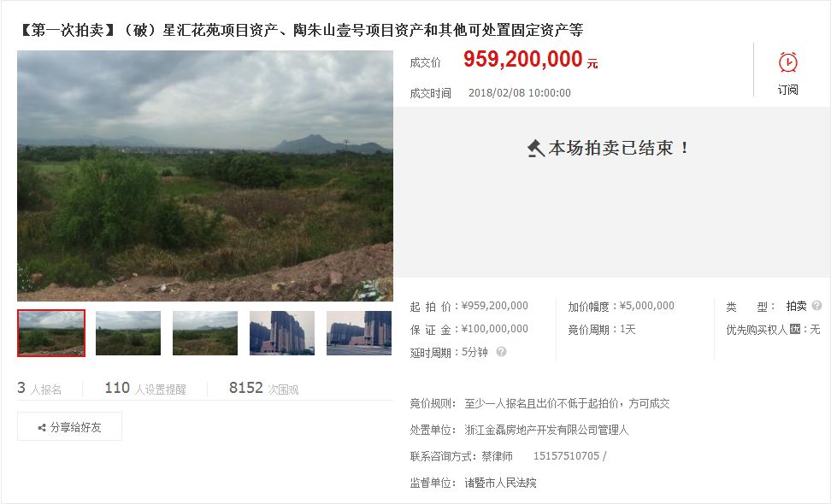Click the auction gavel icon
The height and width of the screenshot is (504, 831).
(x=536, y=149)
